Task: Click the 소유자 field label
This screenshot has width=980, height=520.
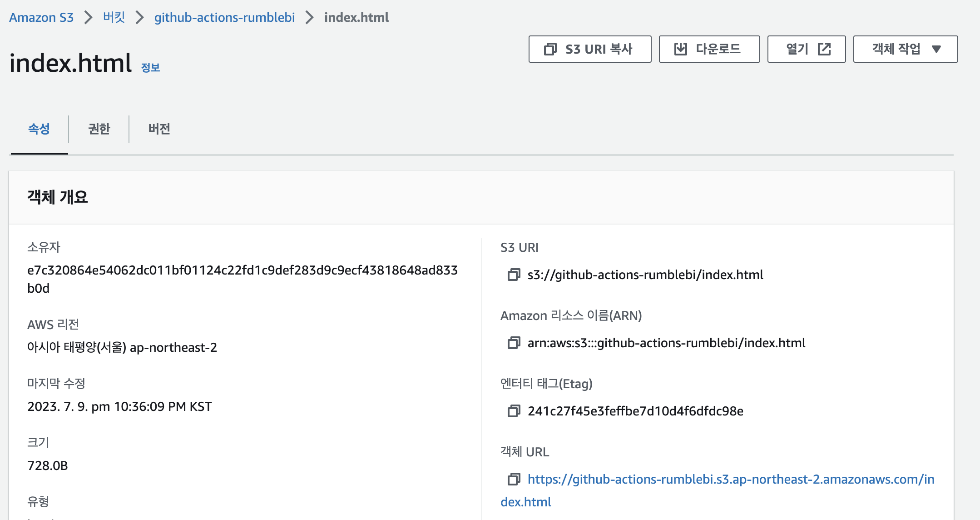Action: (44, 247)
